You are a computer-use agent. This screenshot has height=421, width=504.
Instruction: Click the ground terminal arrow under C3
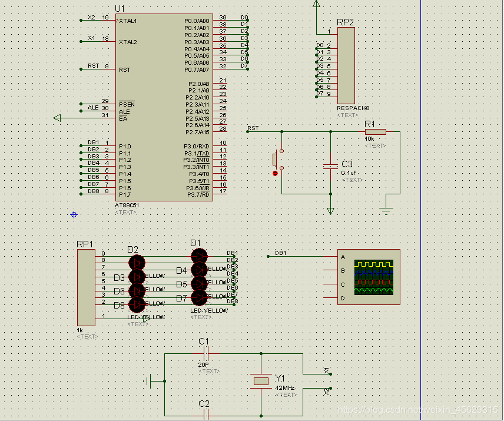pos(330,211)
